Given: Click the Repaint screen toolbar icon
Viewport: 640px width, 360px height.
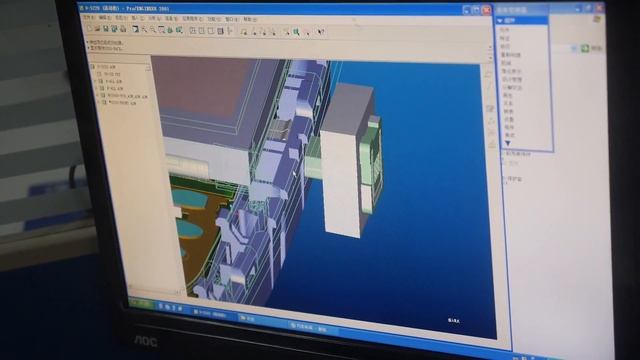Looking at the screenshot, I should (136, 29).
